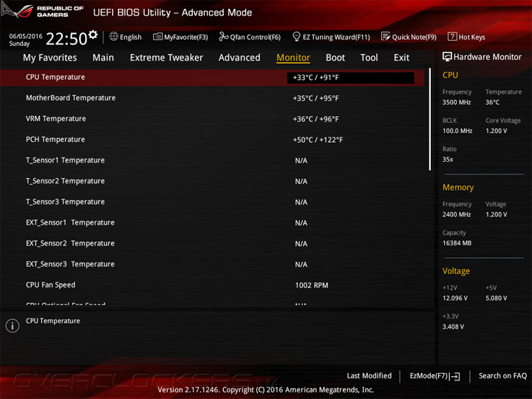532x399 pixels.
Task: Open the Boot tab
Action: pyautogui.click(x=335, y=58)
